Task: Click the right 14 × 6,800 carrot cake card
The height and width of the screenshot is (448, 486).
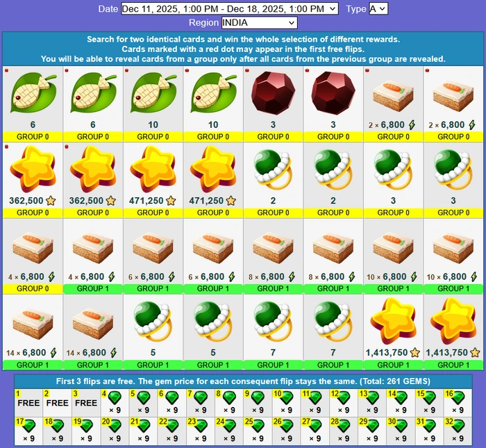Action: point(93,332)
